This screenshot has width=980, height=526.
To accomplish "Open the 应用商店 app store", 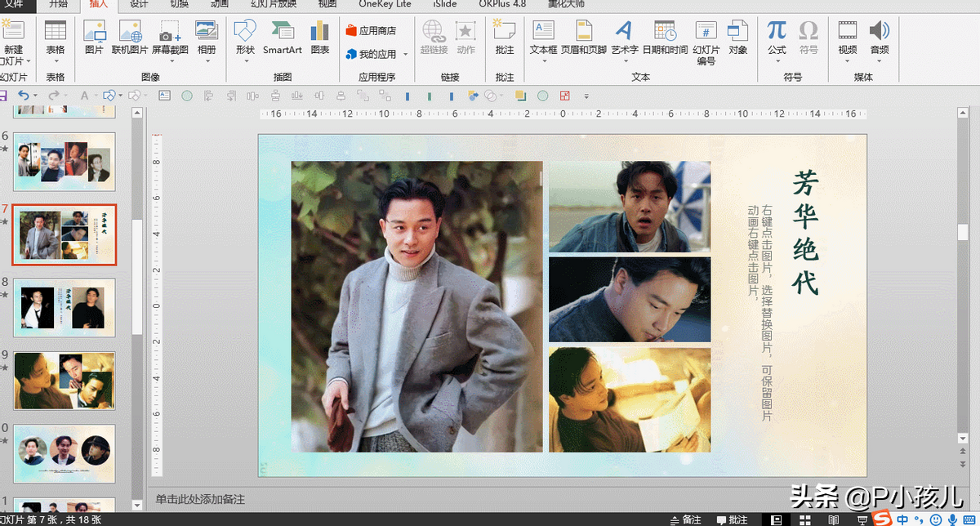I will pos(370,31).
